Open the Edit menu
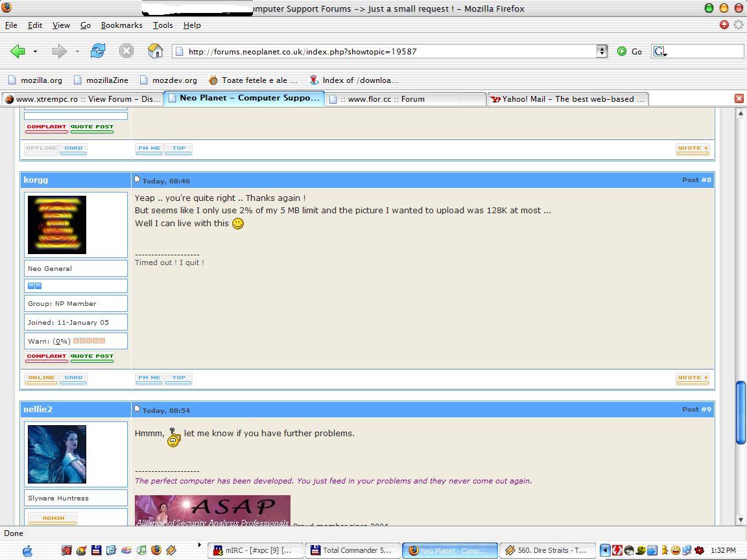747x560 pixels. (x=35, y=25)
